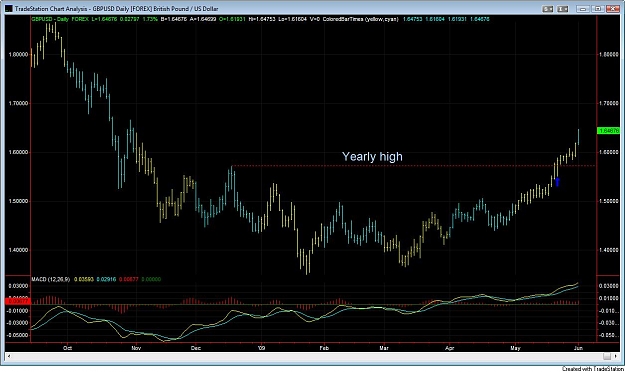
Task: Click the green 1.64676 last price tag
Action: click(x=608, y=130)
